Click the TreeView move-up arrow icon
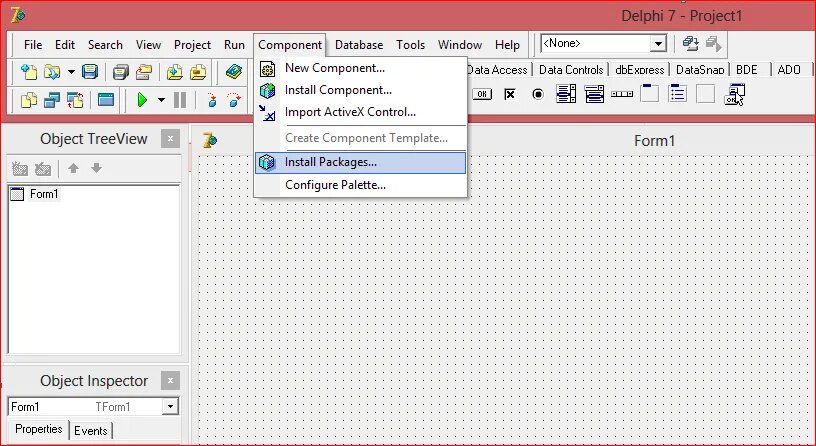Screen dimensions: 816x446 (73, 168)
